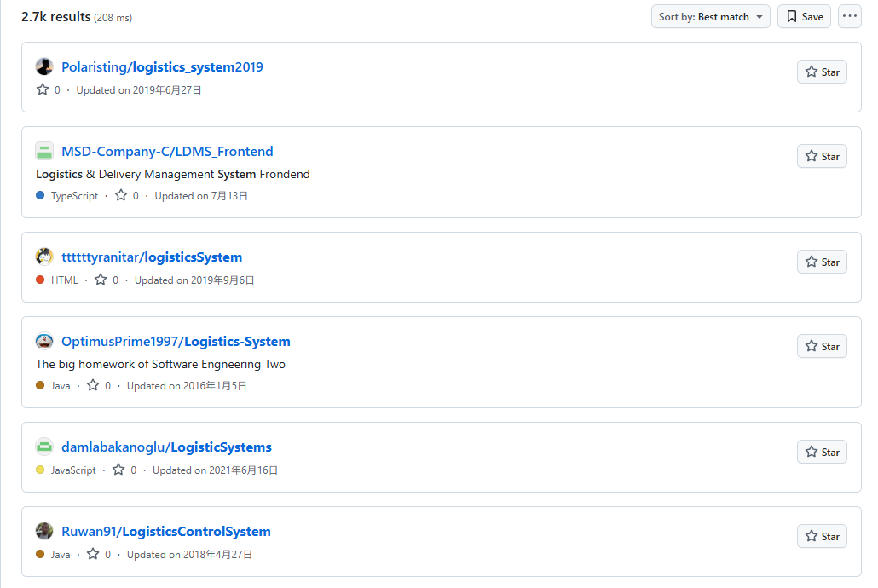The height and width of the screenshot is (588, 878).
Task: Click OptimusPrime1997 avatar image
Action: [44, 341]
